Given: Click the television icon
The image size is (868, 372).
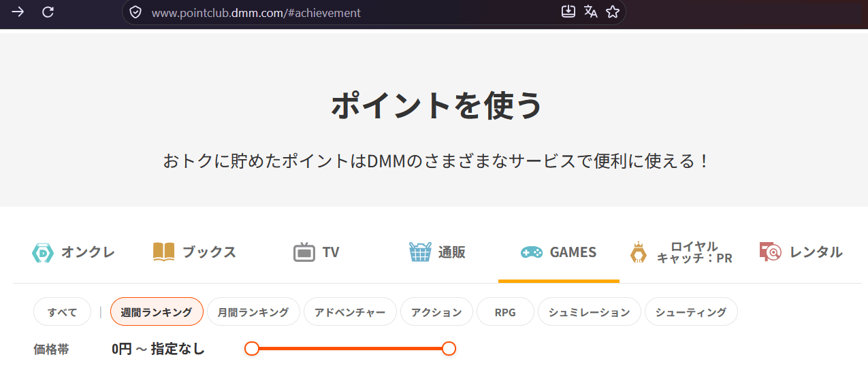Looking at the screenshot, I should [x=304, y=252].
